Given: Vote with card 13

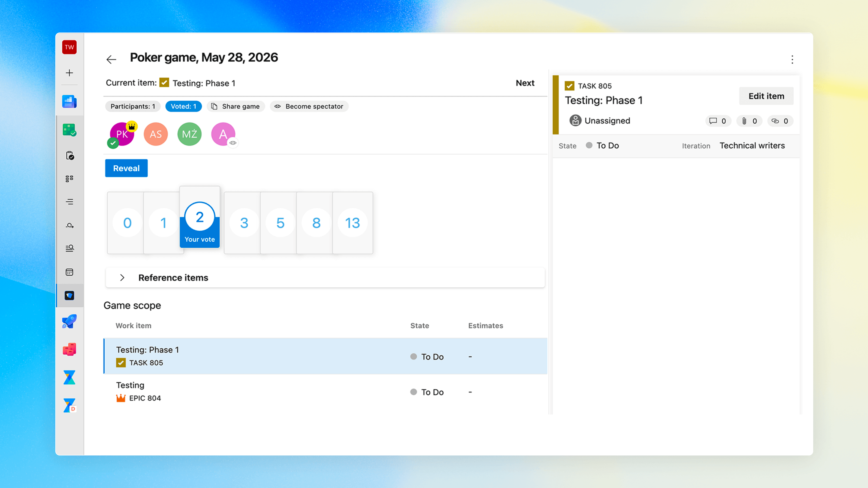Looking at the screenshot, I should tap(352, 223).
